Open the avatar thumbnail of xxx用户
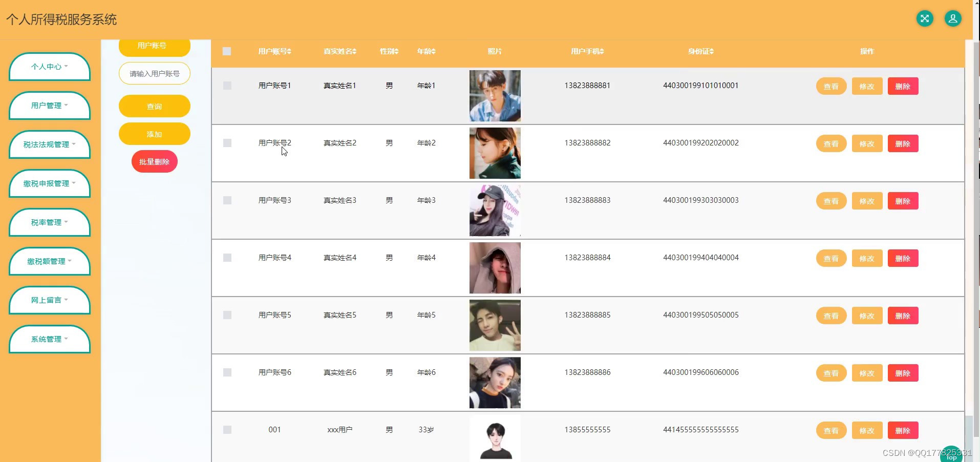The width and height of the screenshot is (980, 462). point(495,438)
